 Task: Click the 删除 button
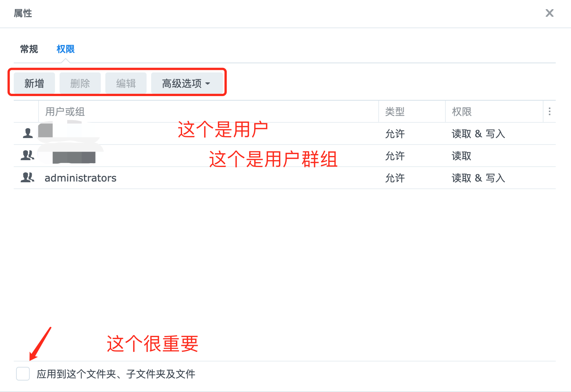(x=80, y=84)
